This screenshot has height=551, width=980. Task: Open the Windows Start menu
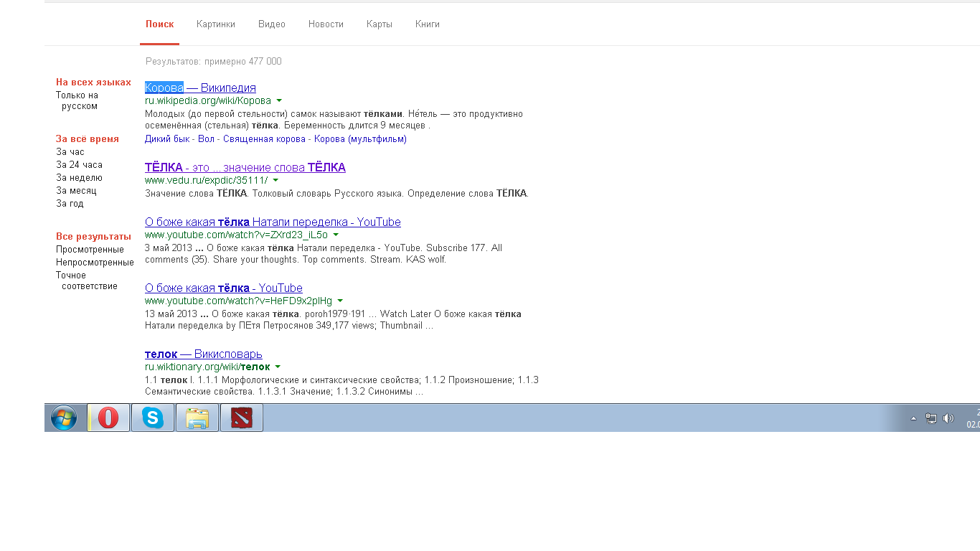pyautogui.click(x=64, y=418)
